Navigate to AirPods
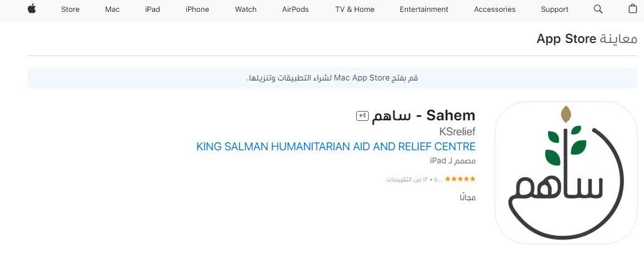644x260 pixels. pyautogui.click(x=296, y=9)
